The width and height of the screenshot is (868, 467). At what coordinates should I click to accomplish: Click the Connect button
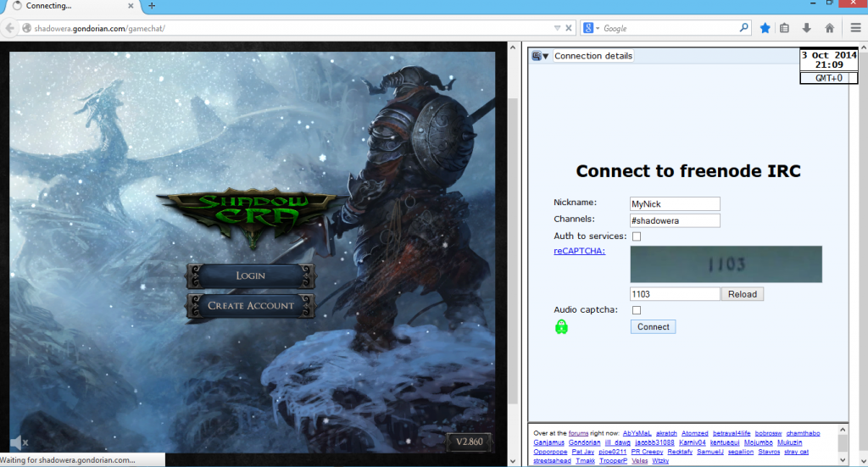click(x=654, y=326)
